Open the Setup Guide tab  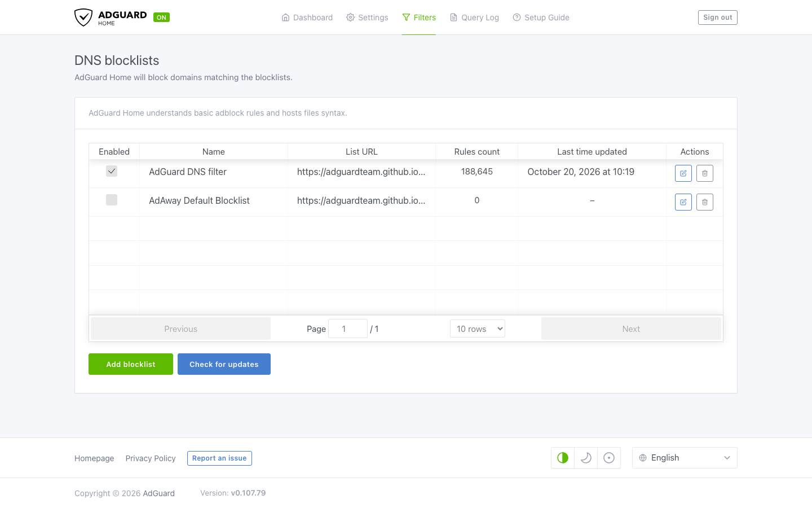click(541, 17)
